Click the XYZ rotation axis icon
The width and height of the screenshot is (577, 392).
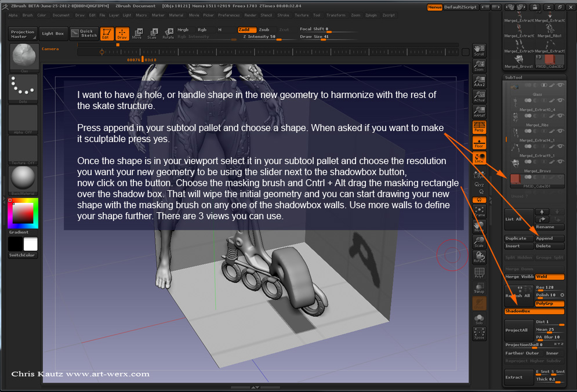(x=479, y=184)
